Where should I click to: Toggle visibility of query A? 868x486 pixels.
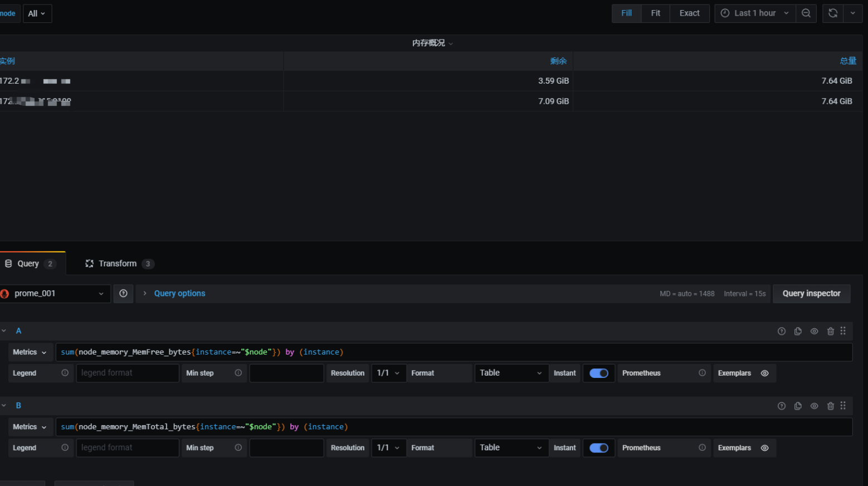click(x=814, y=331)
